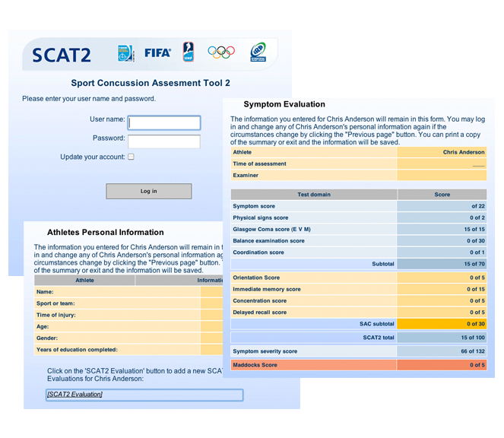Viewport: 504px width, 438px height.
Task: Click the Maddocks Score value 0 of 5
Action: (x=442, y=365)
